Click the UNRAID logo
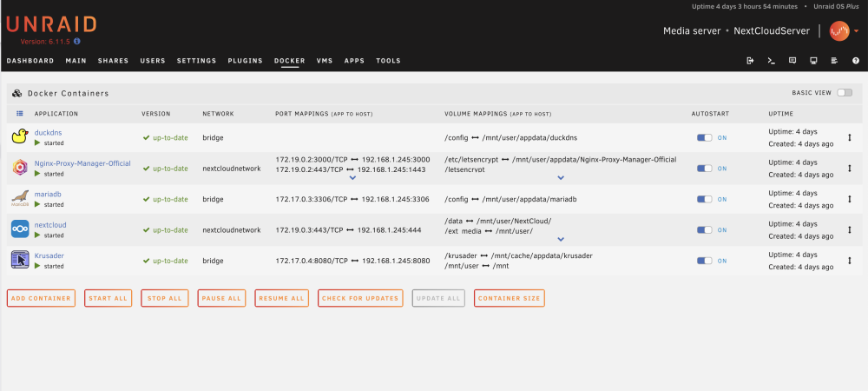Viewport: 868px width, 391px height. coord(51,24)
